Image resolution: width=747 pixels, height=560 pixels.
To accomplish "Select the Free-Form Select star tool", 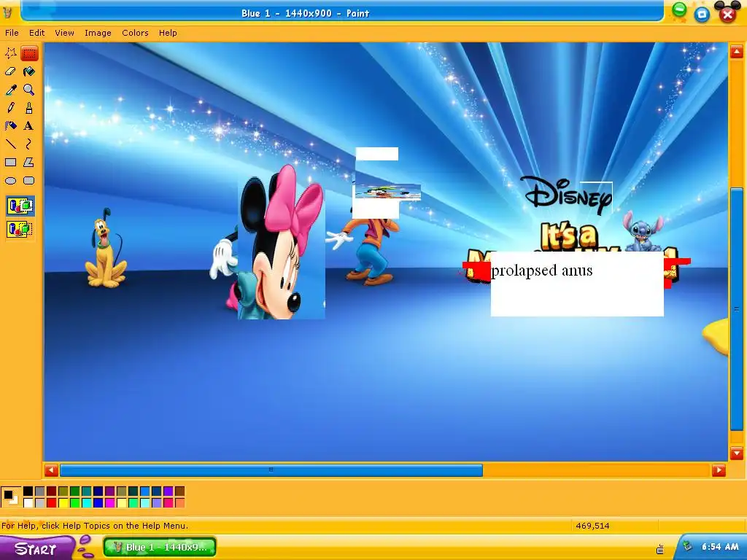I will 10,53.
